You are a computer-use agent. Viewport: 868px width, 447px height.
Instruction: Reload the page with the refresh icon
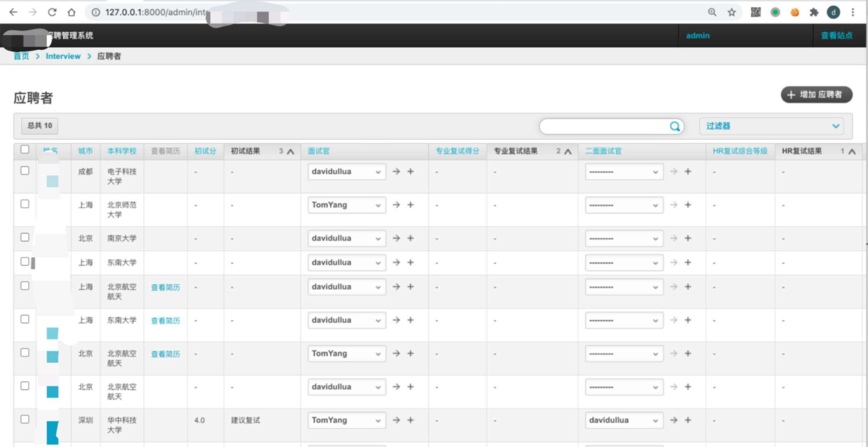(52, 12)
